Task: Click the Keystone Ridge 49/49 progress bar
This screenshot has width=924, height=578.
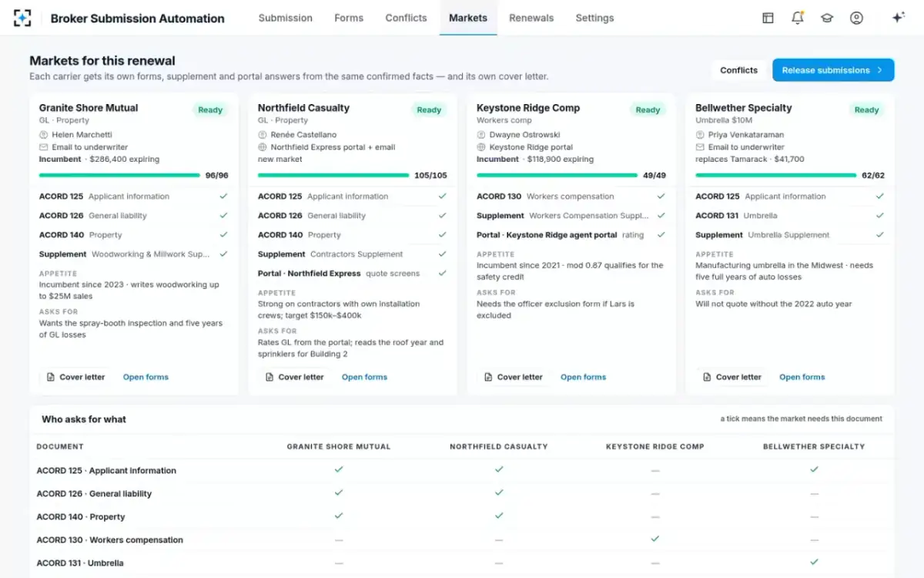Action: click(x=557, y=175)
